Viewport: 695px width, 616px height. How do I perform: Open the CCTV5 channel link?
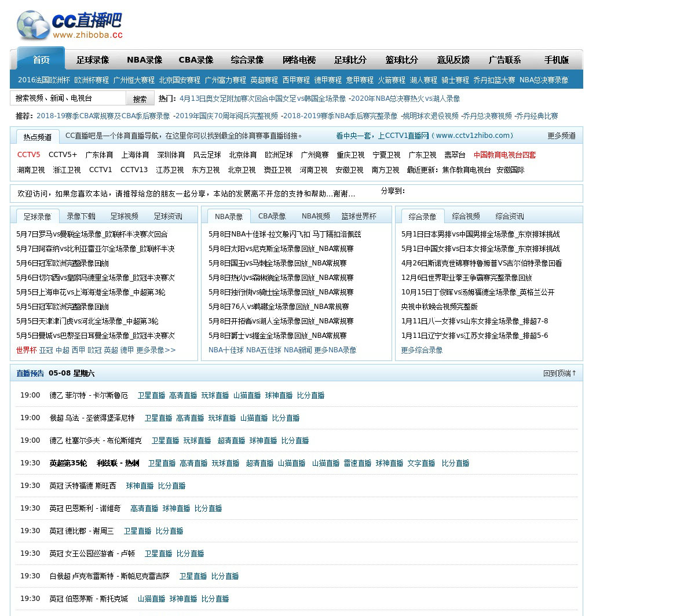pyautogui.click(x=29, y=155)
